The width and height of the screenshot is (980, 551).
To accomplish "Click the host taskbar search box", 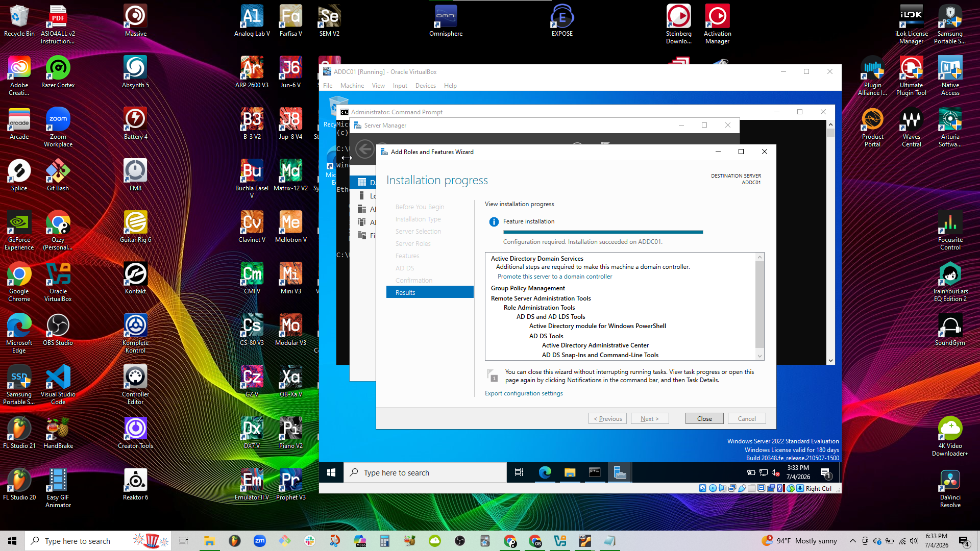I will (99, 541).
